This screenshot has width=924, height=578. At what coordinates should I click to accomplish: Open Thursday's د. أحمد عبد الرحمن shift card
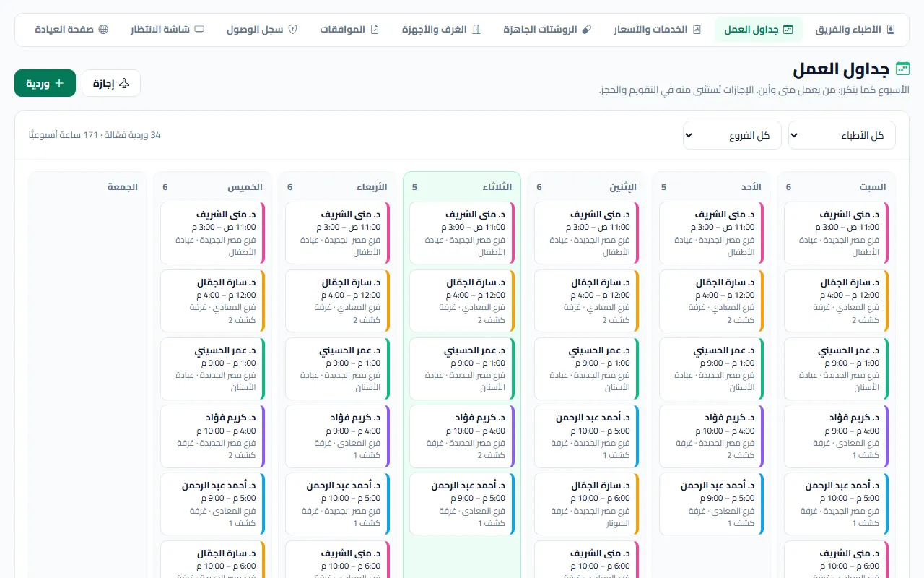click(x=213, y=504)
